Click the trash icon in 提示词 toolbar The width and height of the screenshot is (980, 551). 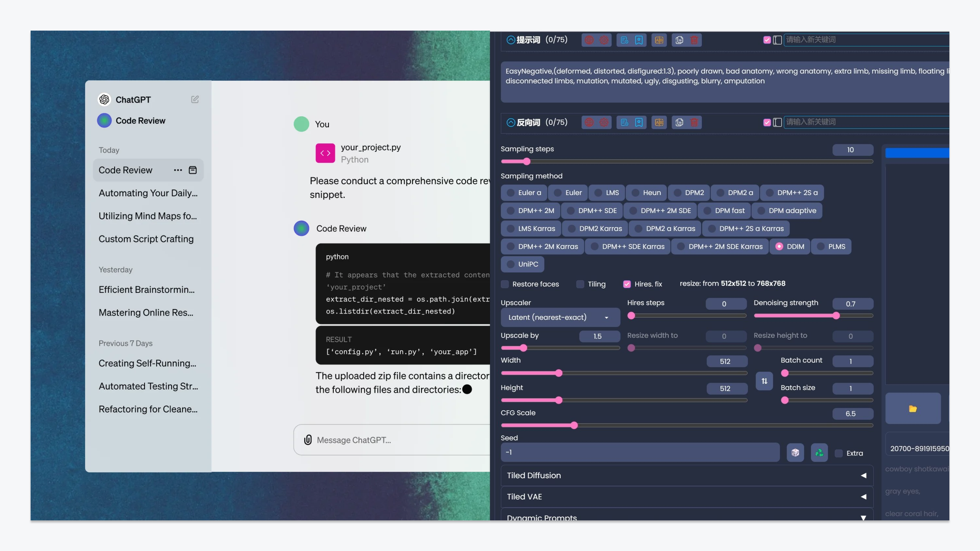pyautogui.click(x=694, y=40)
